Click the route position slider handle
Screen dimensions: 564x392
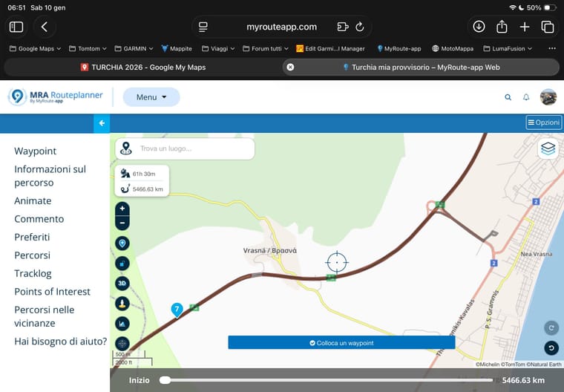coord(165,380)
